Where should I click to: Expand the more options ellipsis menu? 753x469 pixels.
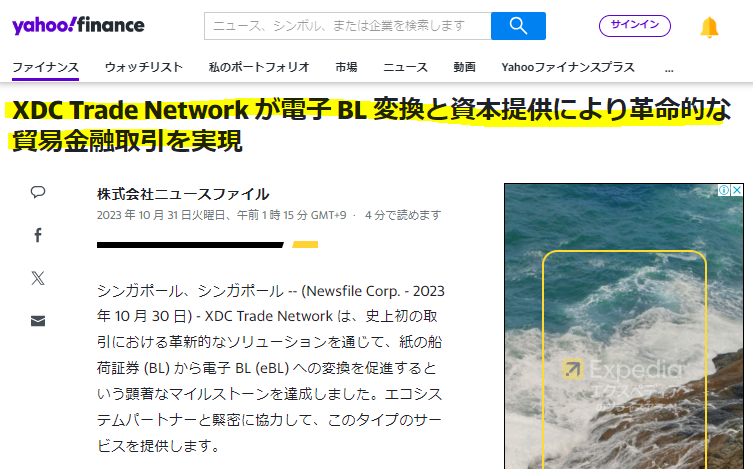point(669,70)
